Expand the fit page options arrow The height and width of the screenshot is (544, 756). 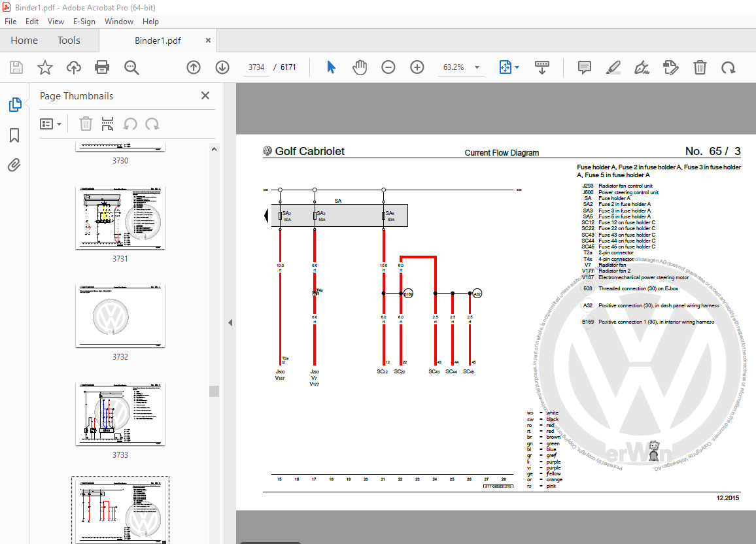click(517, 67)
